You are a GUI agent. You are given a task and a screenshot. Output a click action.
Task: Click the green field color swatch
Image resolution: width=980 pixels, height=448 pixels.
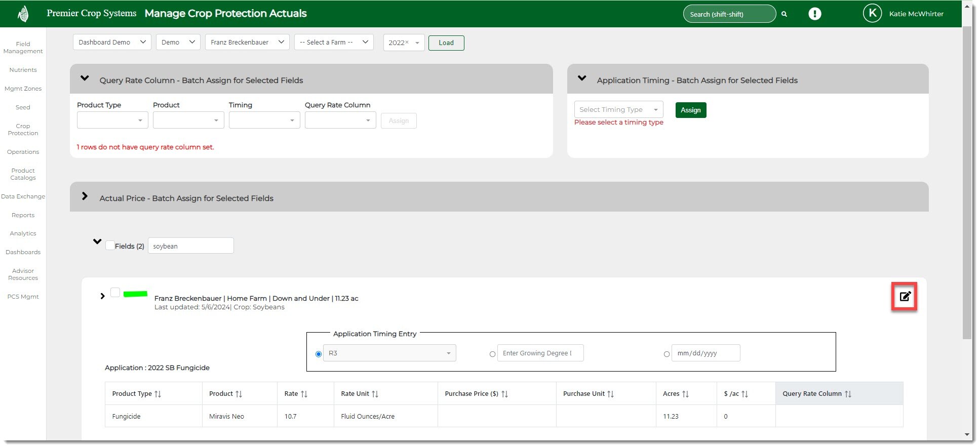[135, 294]
